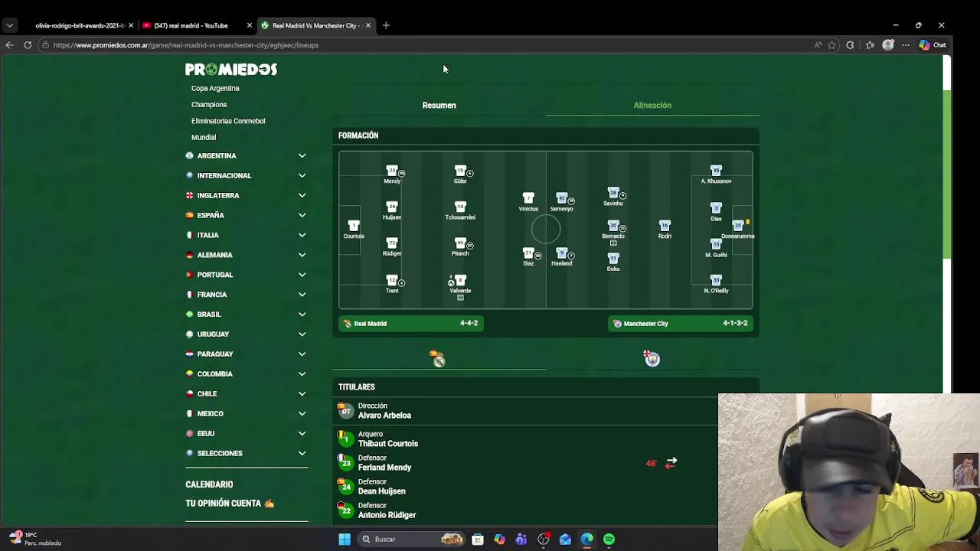980x551 pixels.
Task: Click Donnarumma shirt icon on the pitch
Action: [x=738, y=226]
